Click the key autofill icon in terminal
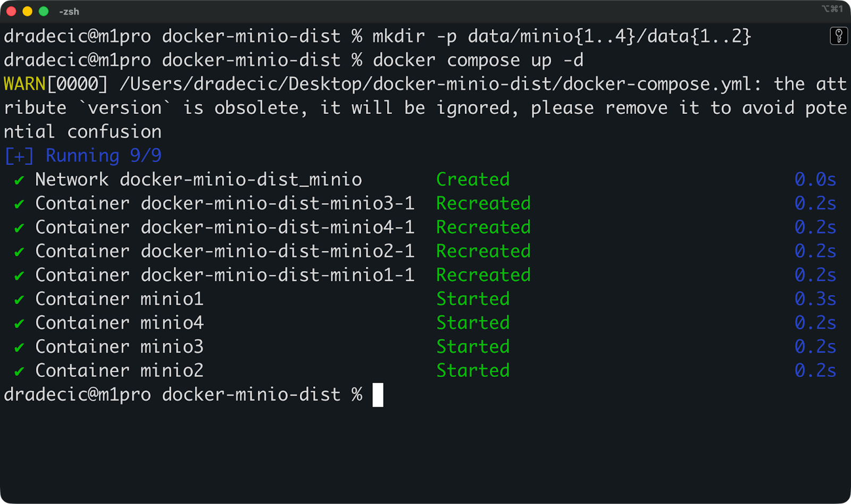851x504 pixels. (839, 36)
